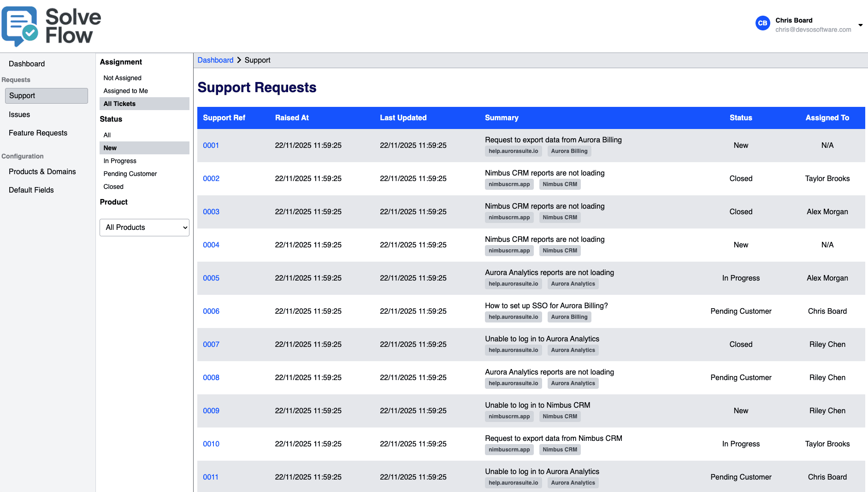The image size is (868, 492).
Task: Show only Closed tickets
Action: 113,187
